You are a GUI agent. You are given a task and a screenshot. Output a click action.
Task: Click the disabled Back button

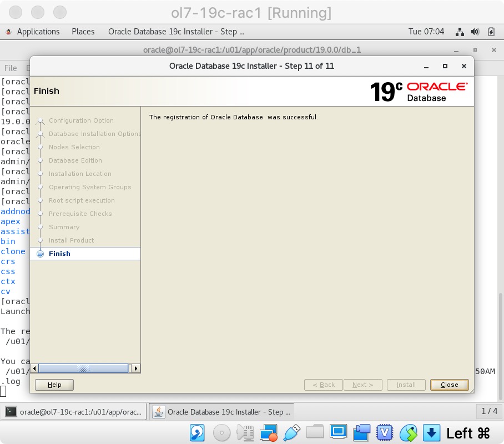coord(324,385)
